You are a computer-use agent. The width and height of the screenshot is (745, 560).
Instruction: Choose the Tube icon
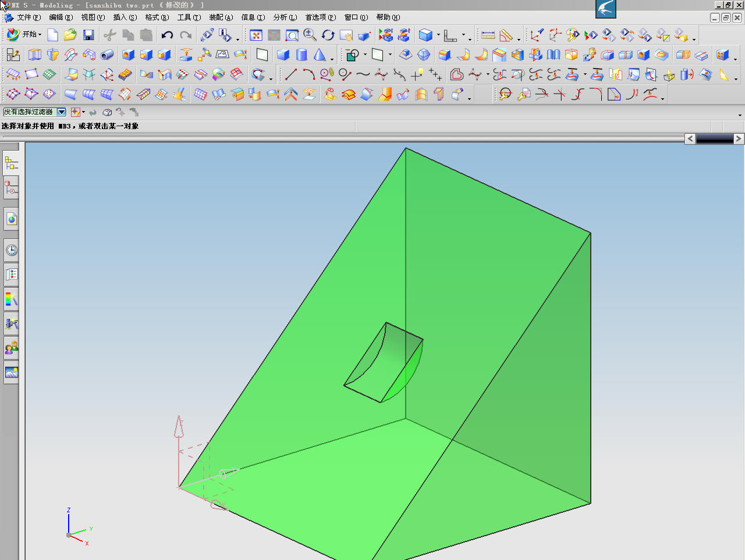[107, 55]
